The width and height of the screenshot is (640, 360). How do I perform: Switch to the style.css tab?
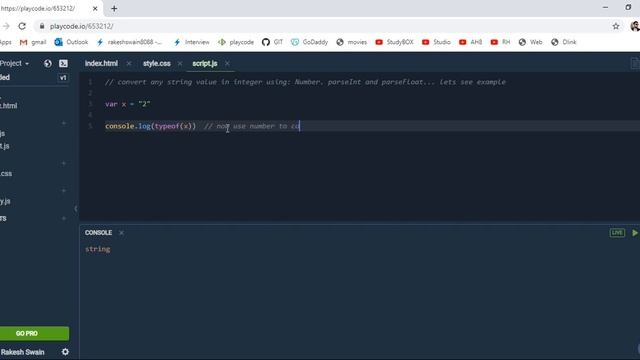157,63
